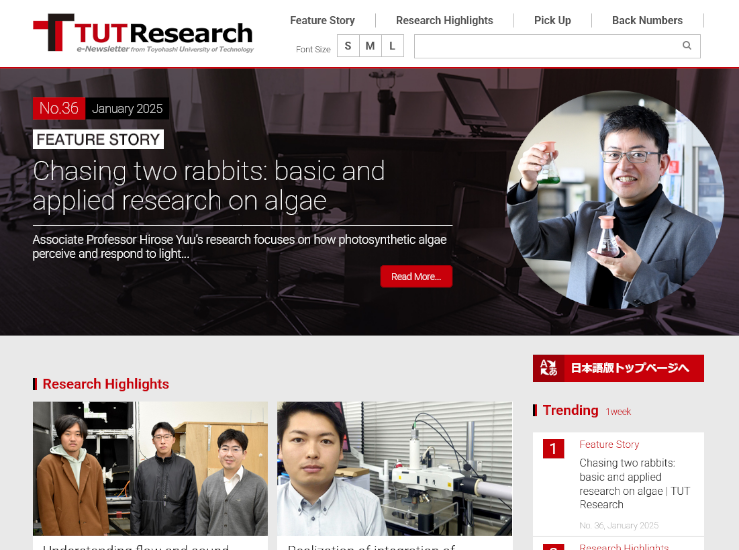The height and width of the screenshot is (550, 739).
Task: Set font size to large (L)
Action: [x=392, y=46]
